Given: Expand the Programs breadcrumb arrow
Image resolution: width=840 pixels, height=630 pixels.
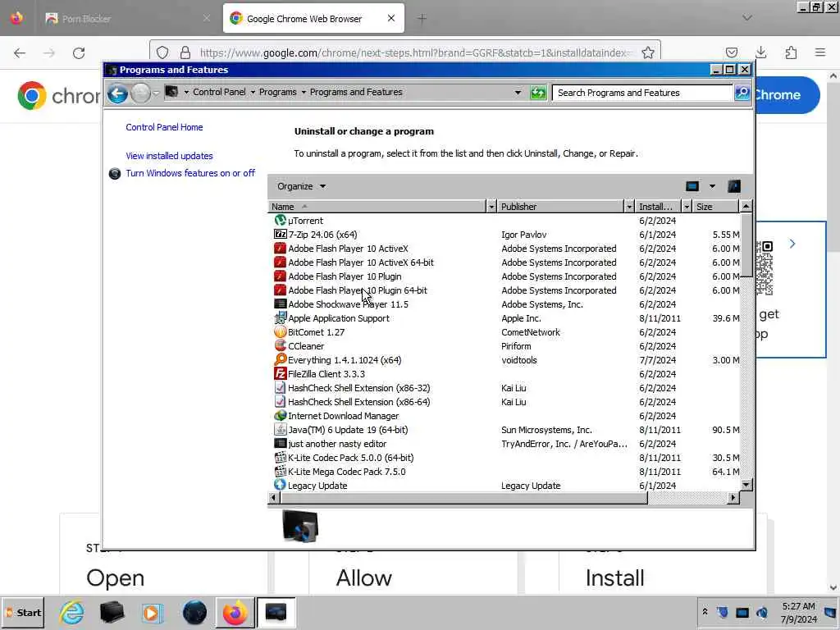Looking at the screenshot, I should [304, 92].
